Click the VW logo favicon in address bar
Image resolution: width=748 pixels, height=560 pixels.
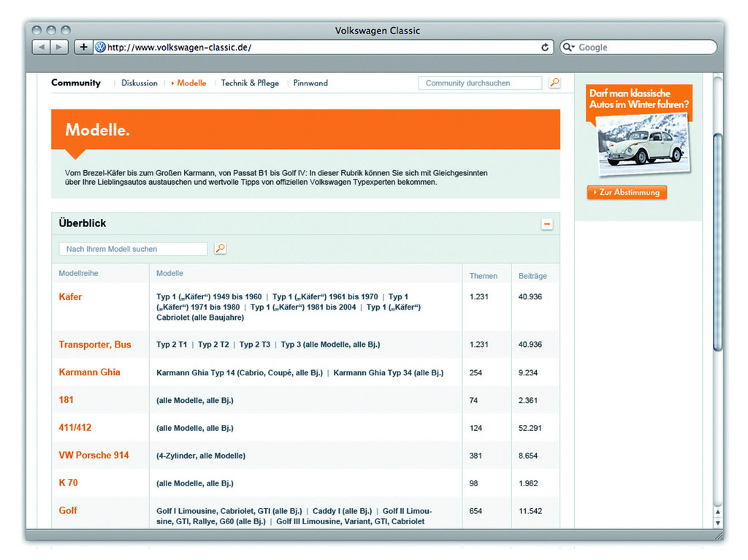[100, 47]
